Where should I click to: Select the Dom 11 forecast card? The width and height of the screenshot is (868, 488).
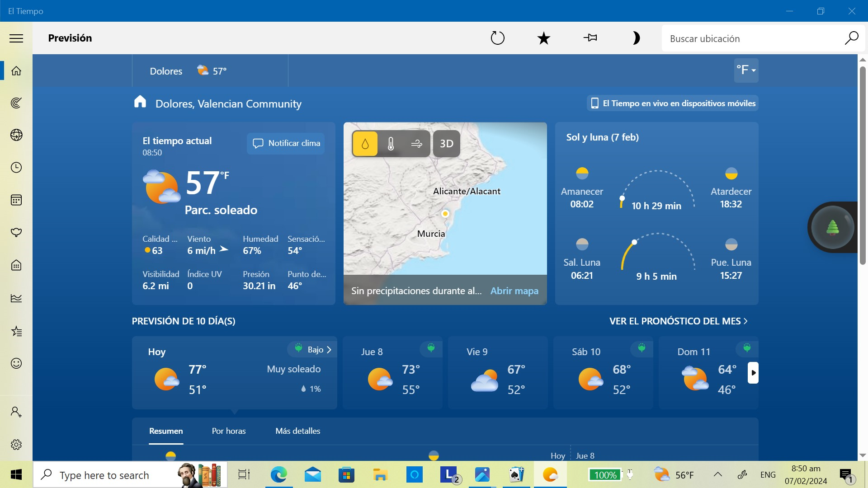[708, 373]
